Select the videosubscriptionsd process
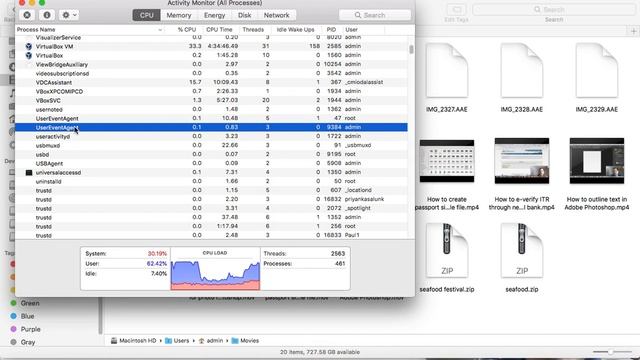640x360 pixels. (211, 73)
